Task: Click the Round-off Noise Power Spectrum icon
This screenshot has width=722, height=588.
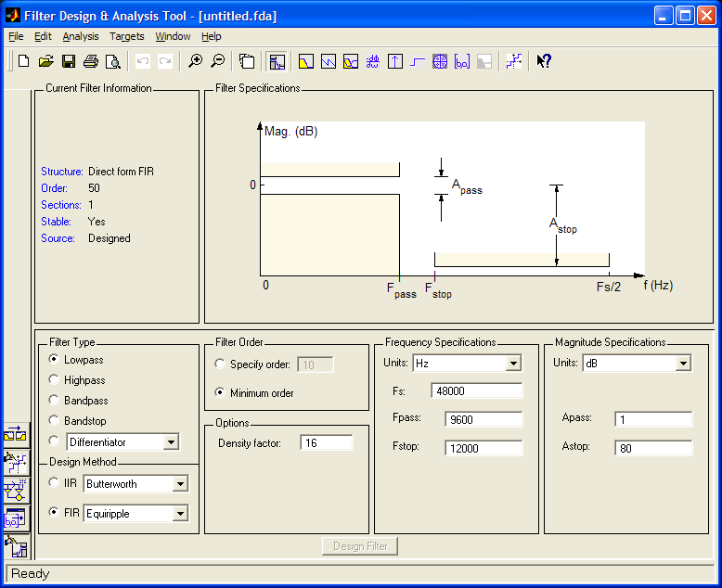Action: click(484, 61)
